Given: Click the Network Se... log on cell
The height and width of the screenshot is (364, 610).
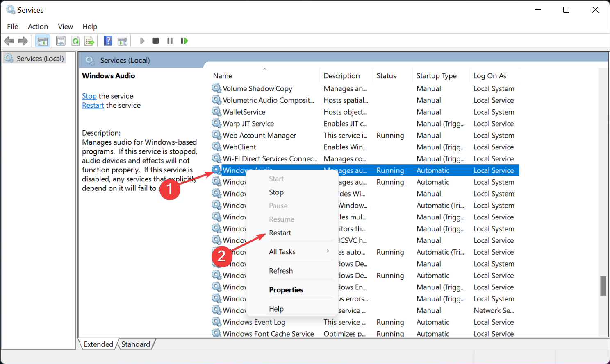Looking at the screenshot, I should [x=494, y=310].
